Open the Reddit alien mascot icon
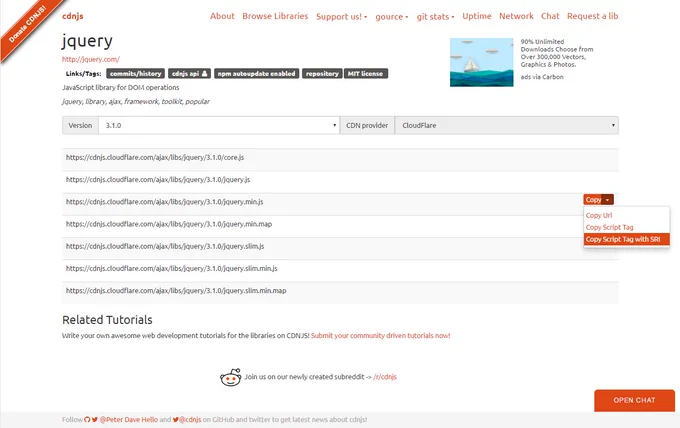 tap(231, 377)
